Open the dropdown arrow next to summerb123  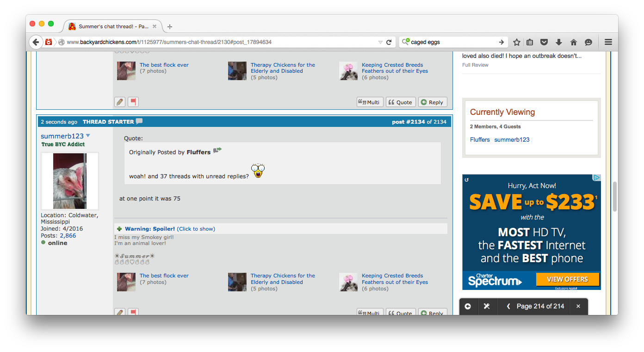[88, 136]
